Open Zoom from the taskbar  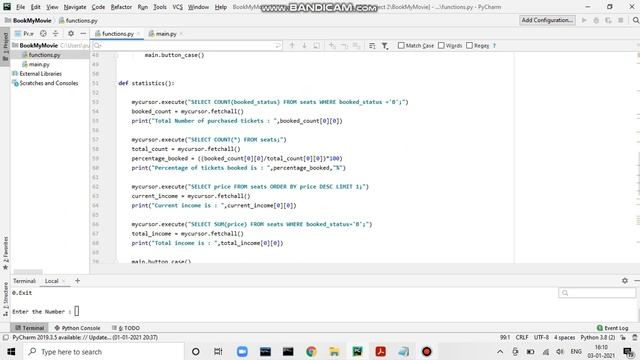(242, 351)
